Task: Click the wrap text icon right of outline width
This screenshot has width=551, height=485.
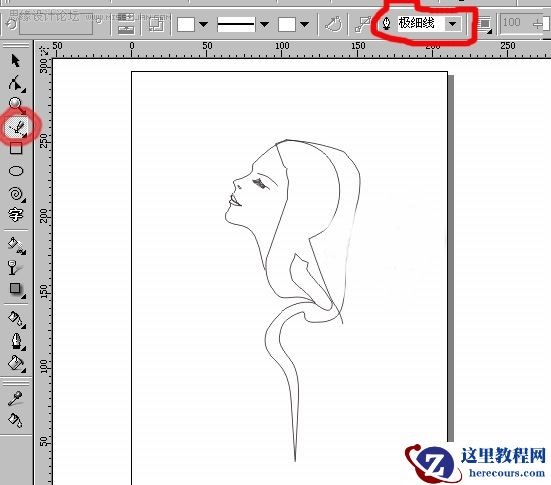Action: pos(485,25)
